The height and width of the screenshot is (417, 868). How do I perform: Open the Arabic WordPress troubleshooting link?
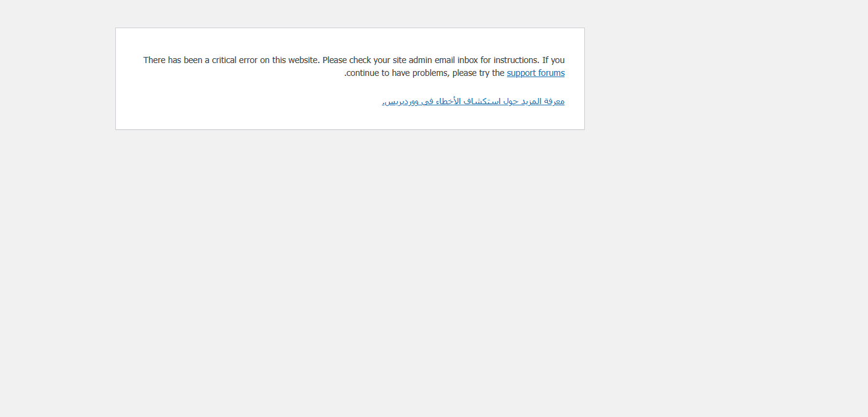pos(473,101)
